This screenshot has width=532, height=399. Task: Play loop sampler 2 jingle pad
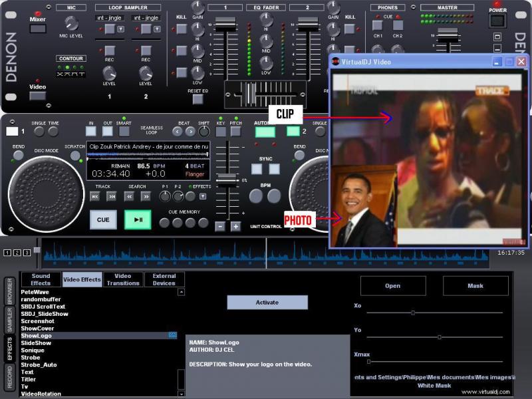(146, 29)
